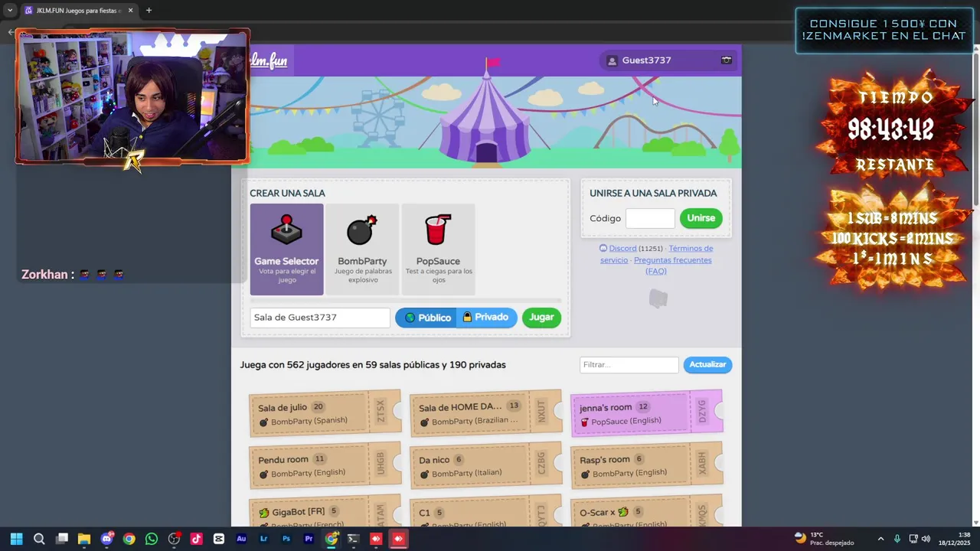Click the jklm.fun logo in header
Viewport: 980px width, 551px height.
pyautogui.click(x=269, y=60)
